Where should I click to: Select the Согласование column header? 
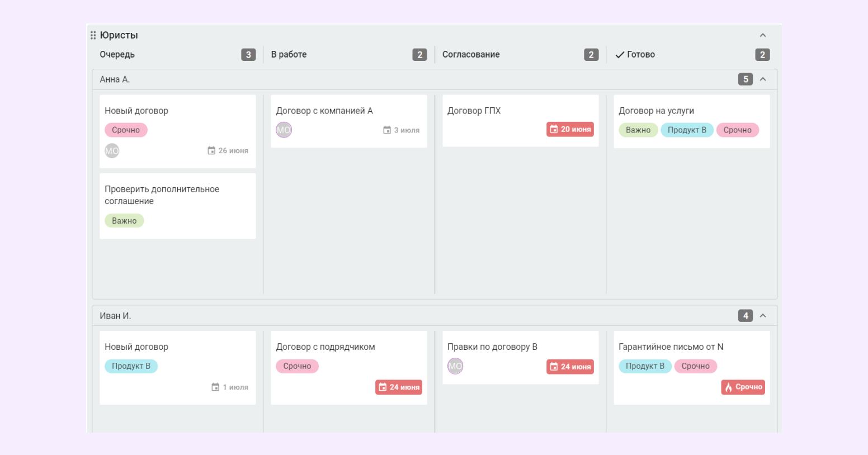coord(471,54)
